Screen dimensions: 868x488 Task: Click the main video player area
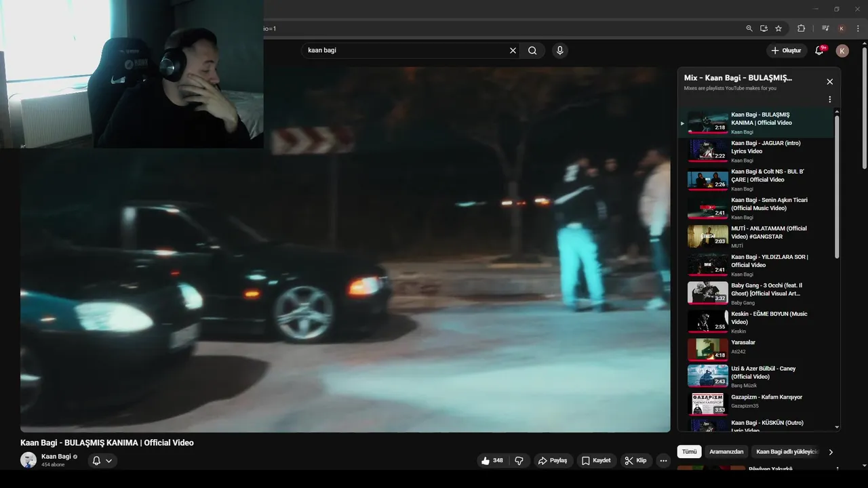click(345, 249)
